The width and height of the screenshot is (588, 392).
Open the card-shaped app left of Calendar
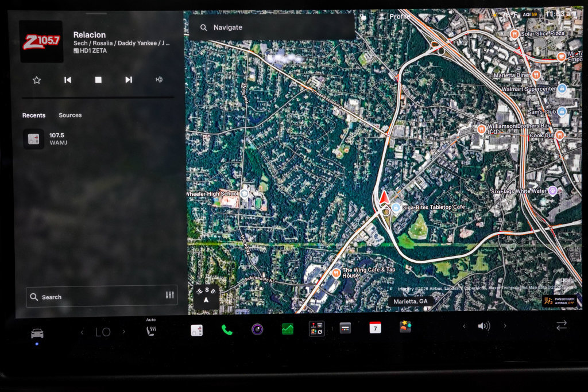(x=345, y=328)
